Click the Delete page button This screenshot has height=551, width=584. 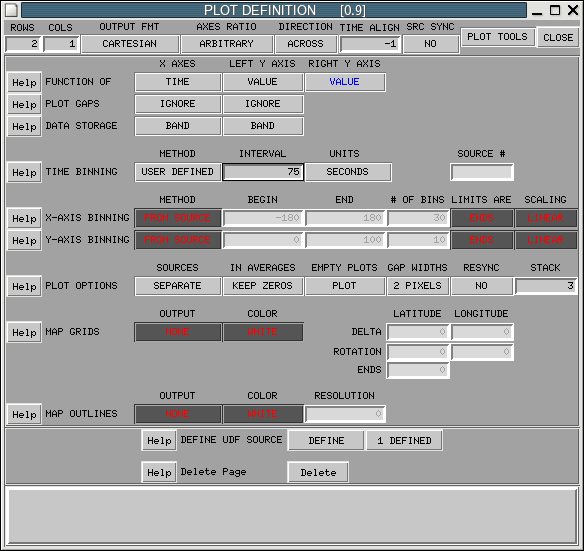tap(318, 473)
